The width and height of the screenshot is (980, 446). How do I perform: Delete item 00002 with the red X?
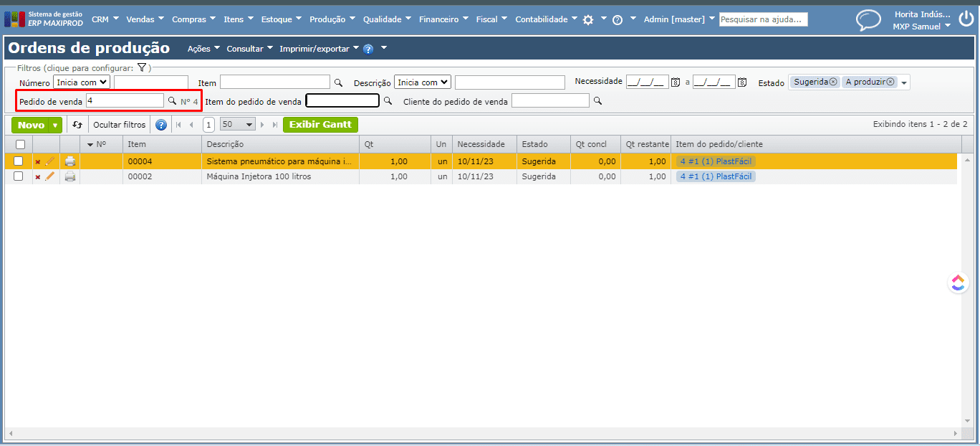click(x=38, y=177)
